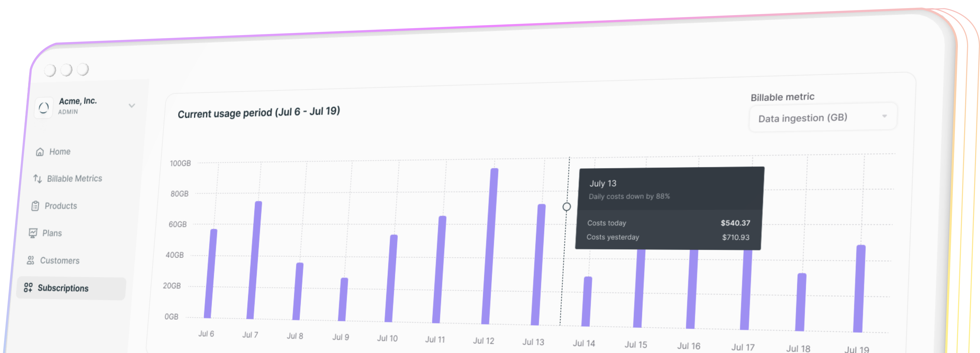Select the Plans chart icon
Viewport: 980px width, 353px height.
click(33, 233)
